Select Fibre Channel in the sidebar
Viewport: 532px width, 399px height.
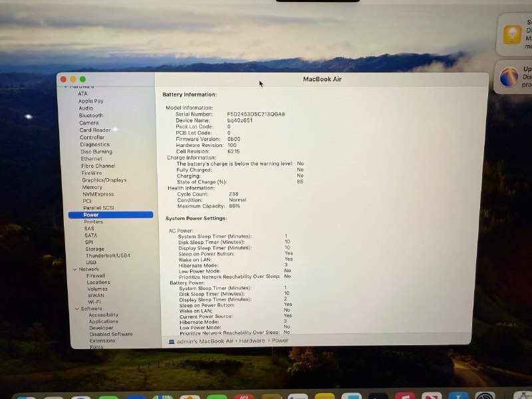98,166
